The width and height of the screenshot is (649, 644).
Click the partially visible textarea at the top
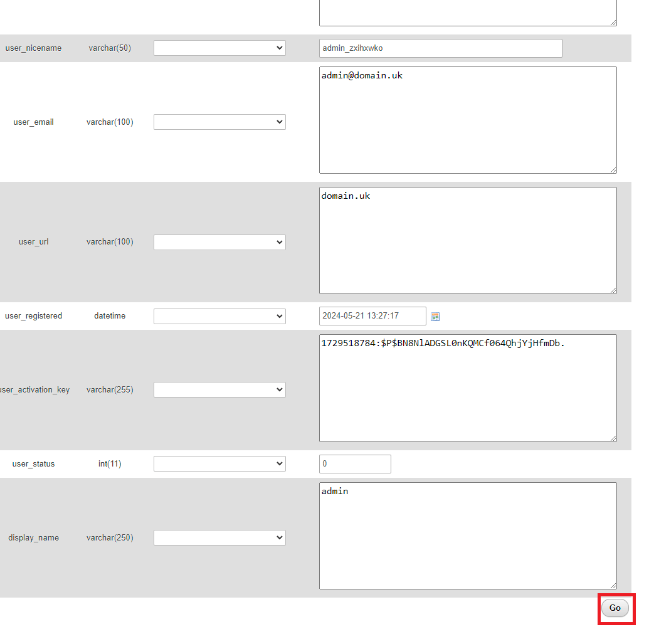(x=468, y=13)
